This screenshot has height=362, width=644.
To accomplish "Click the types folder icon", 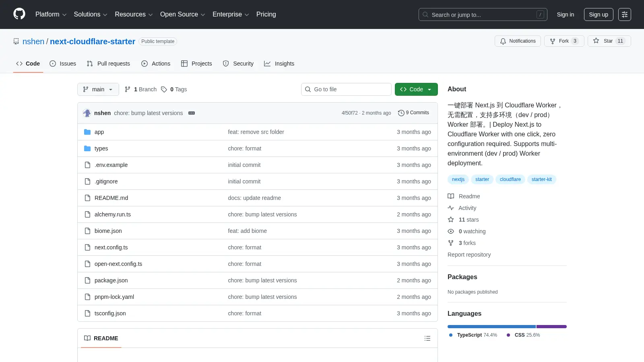I will click(87, 148).
